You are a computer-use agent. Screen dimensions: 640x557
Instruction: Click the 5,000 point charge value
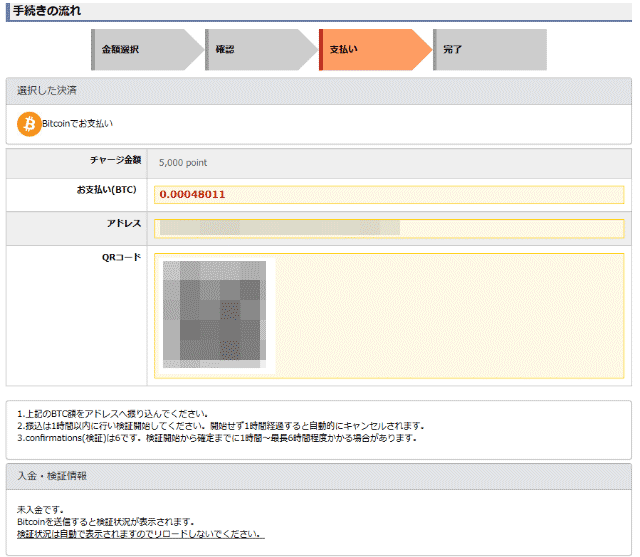[x=183, y=163]
